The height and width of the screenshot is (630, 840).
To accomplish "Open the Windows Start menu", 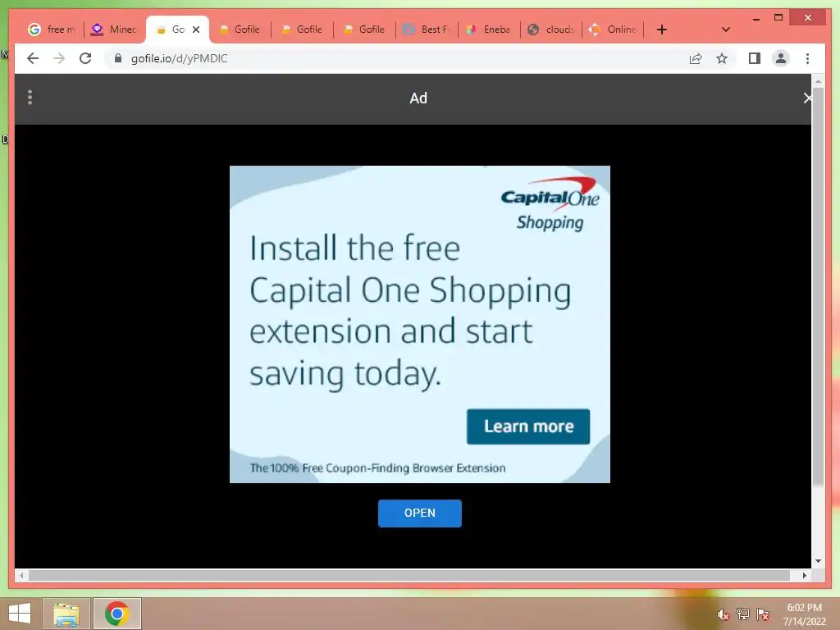I will (x=20, y=614).
